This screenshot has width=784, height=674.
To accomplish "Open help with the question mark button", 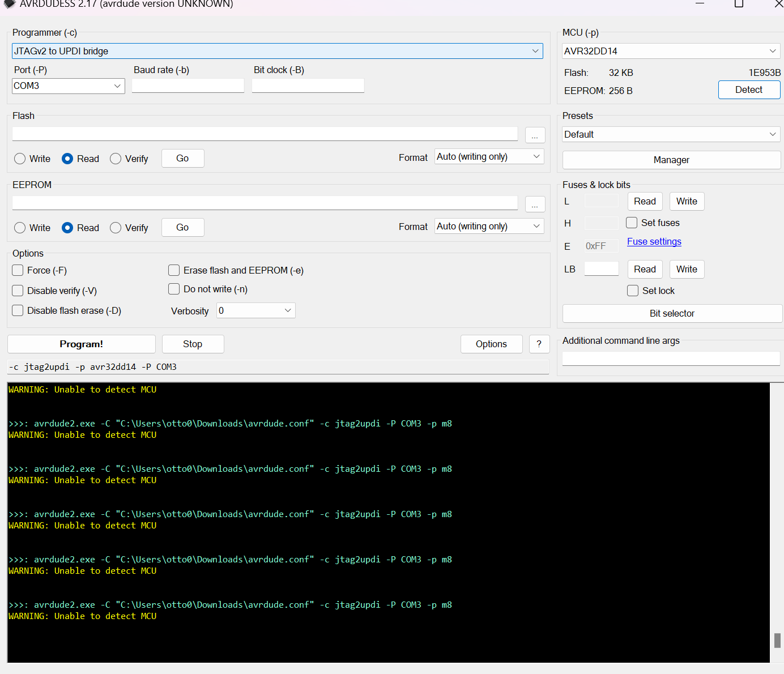I will [539, 344].
